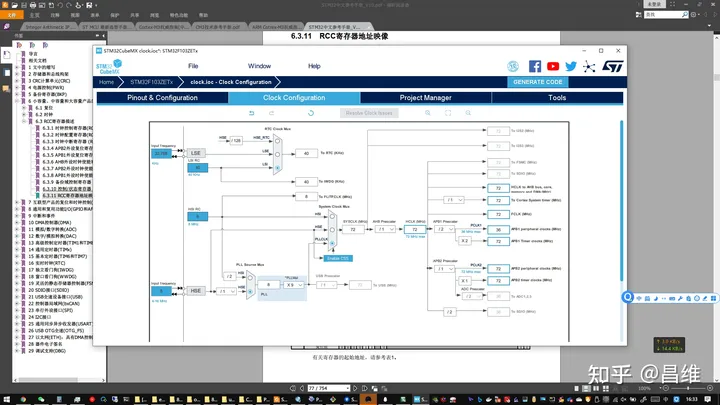Viewport: 720px width, 405px height.
Task: Click the anniversary badge icon in CubeMX header
Action: click(x=513, y=66)
